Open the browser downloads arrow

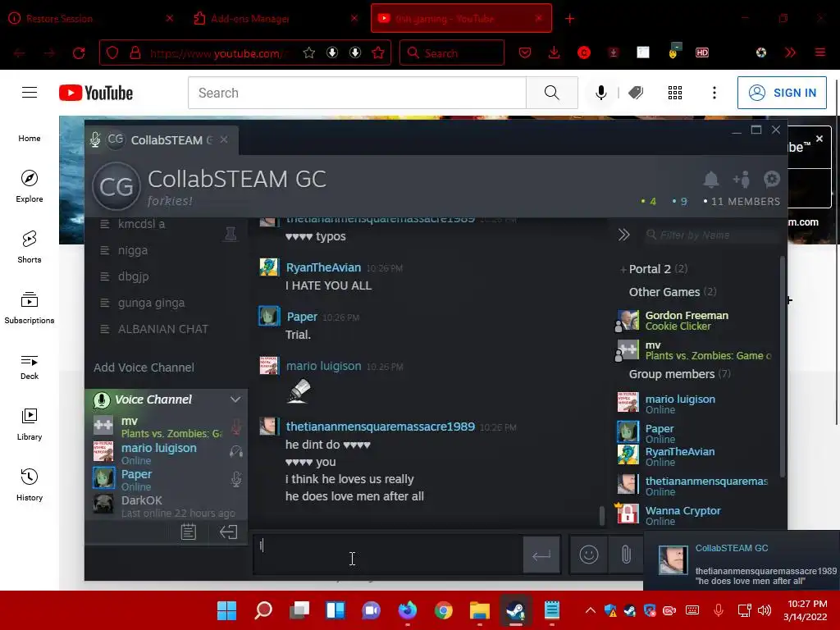click(554, 52)
